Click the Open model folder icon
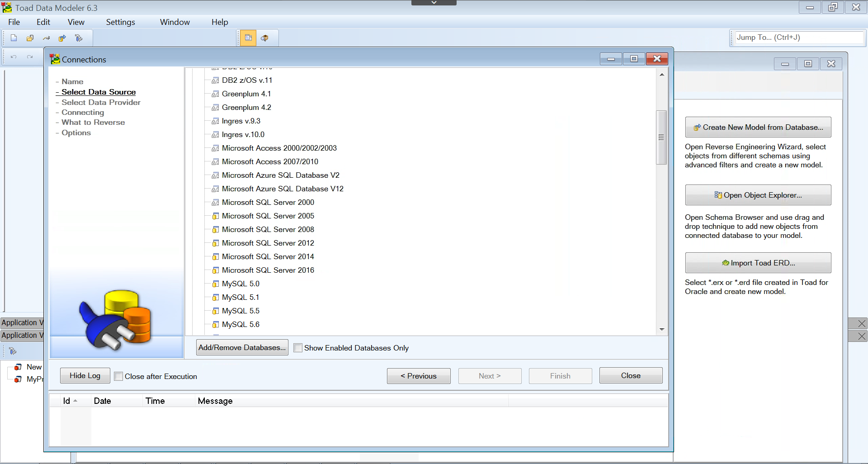Image resolution: width=868 pixels, height=464 pixels. coord(30,38)
